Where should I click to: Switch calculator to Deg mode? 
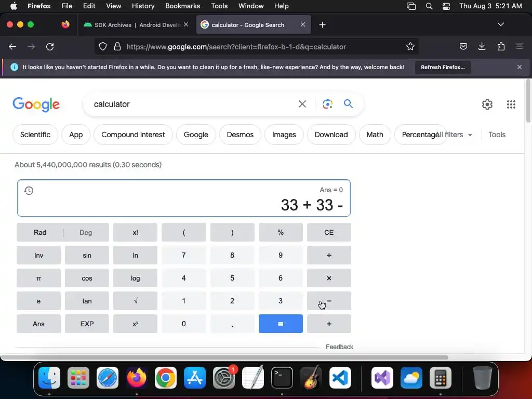pos(86,232)
